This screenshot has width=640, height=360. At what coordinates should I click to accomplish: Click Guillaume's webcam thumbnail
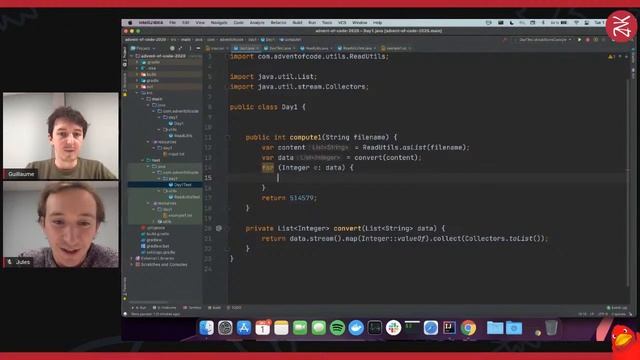point(61,136)
